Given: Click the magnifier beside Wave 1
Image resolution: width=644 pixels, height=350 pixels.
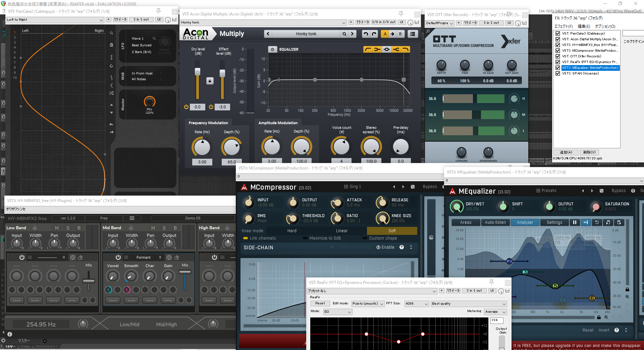Looking at the screenshot, I should 154,39.
